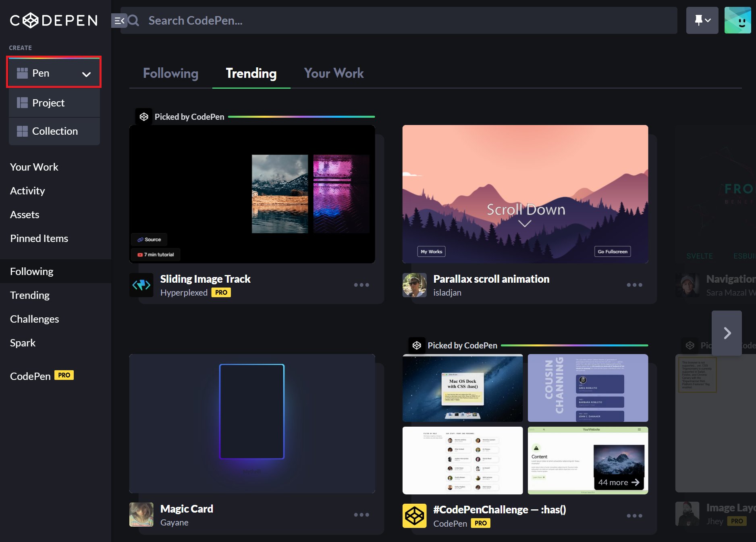Go to next page of pens arrow
This screenshot has height=542, width=756.
coord(727,333)
